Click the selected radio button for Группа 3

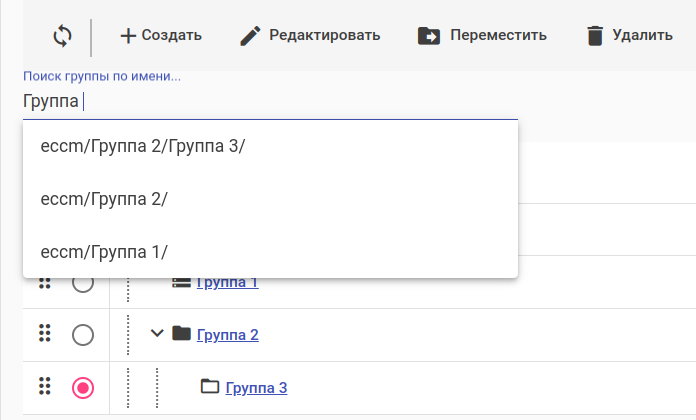point(83,387)
